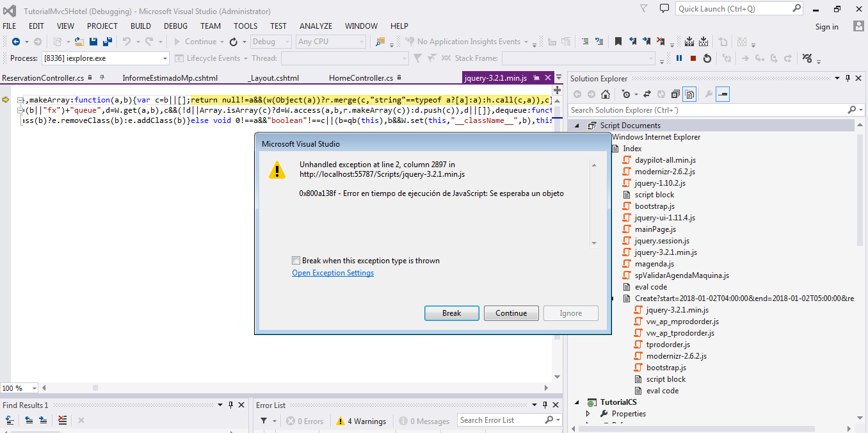Open notifications flag icon
868x433 pixels.
(644, 8)
